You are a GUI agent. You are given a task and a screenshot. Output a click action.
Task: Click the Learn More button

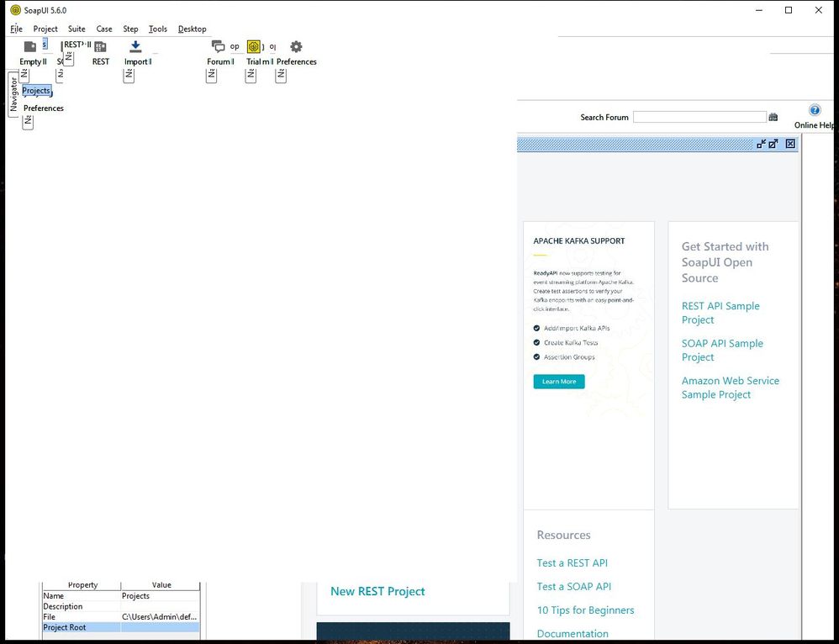tap(558, 382)
